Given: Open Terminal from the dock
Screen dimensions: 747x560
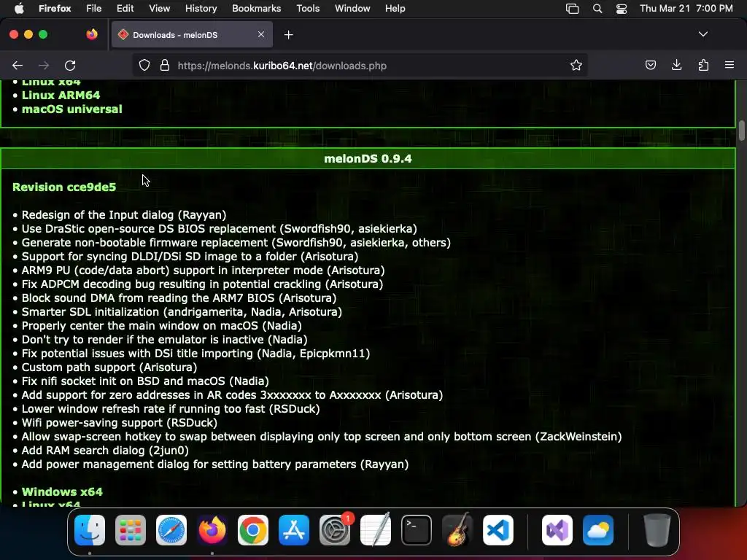Looking at the screenshot, I should pyautogui.click(x=417, y=530).
